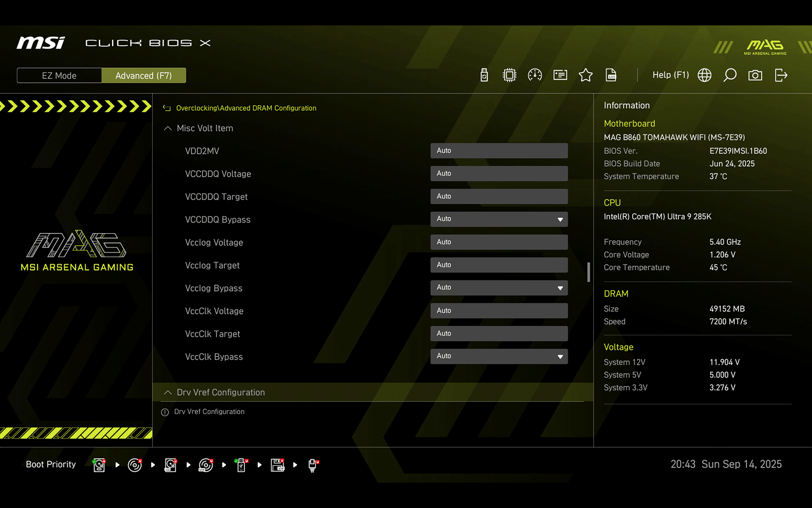Click the Boot Priority label

pyautogui.click(x=51, y=464)
